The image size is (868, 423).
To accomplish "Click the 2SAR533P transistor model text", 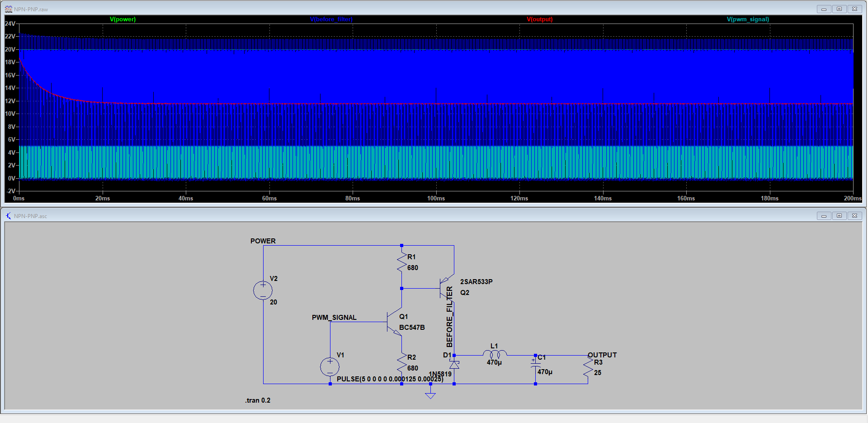I will pyautogui.click(x=476, y=282).
